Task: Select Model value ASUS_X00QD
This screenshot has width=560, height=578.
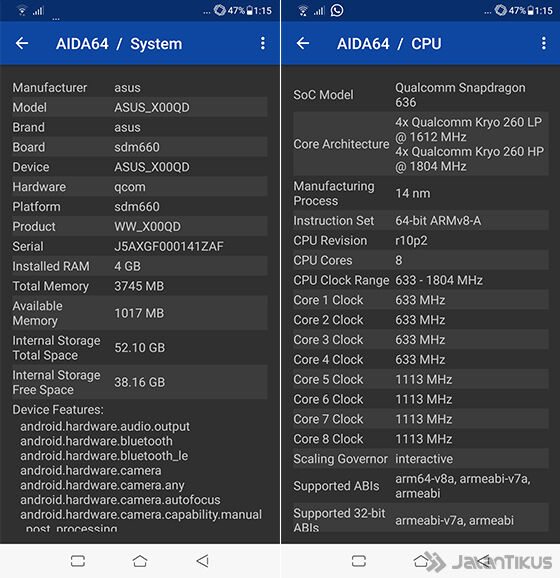Action: [x=152, y=107]
